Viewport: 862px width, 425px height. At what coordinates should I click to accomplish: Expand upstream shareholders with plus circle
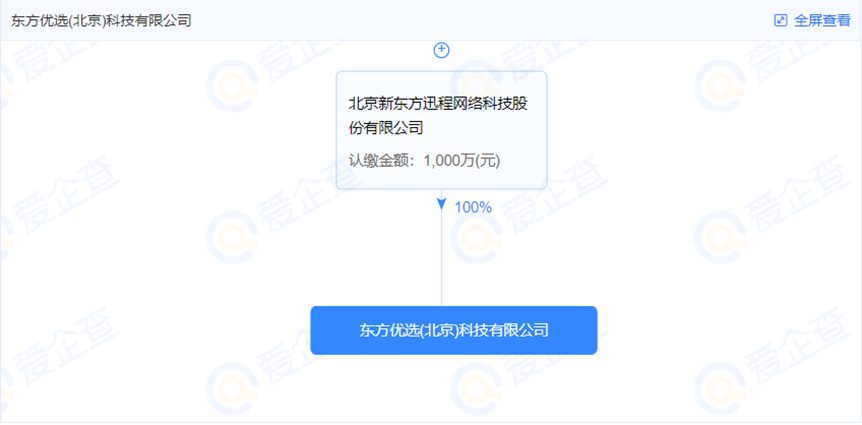[x=442, y=50]
